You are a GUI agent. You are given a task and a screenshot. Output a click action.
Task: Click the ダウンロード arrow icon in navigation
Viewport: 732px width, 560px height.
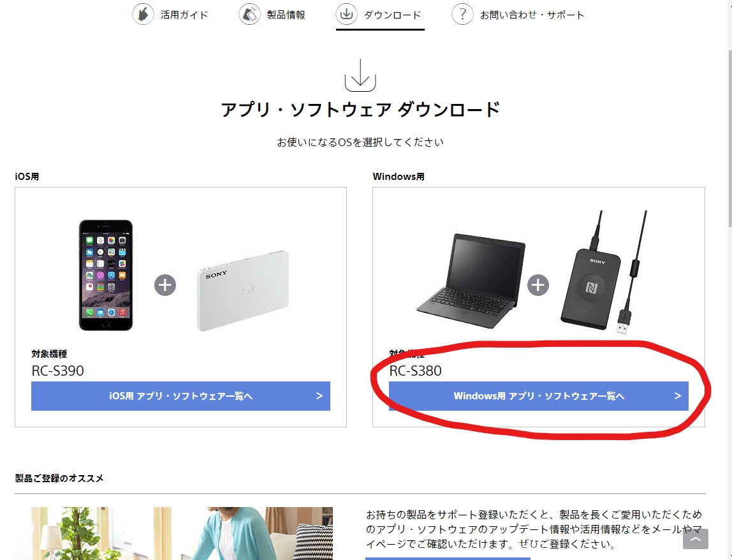pyautogui.click(x=346, y=14)
